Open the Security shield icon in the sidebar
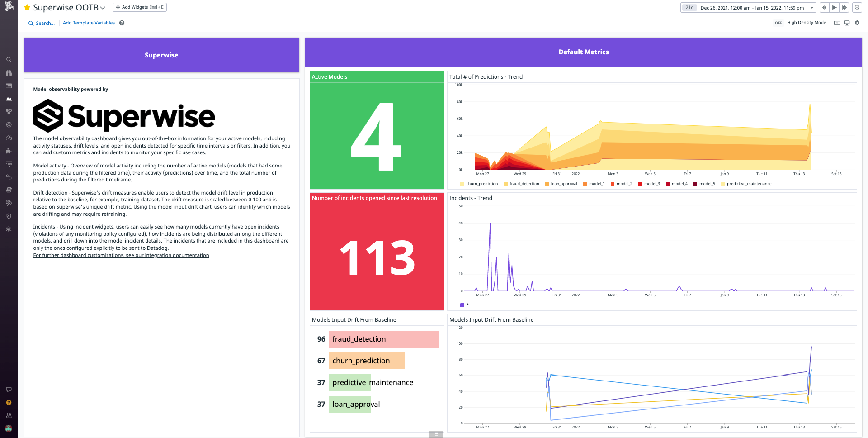This screenshot has height=438, width=868. pos(9,216)
